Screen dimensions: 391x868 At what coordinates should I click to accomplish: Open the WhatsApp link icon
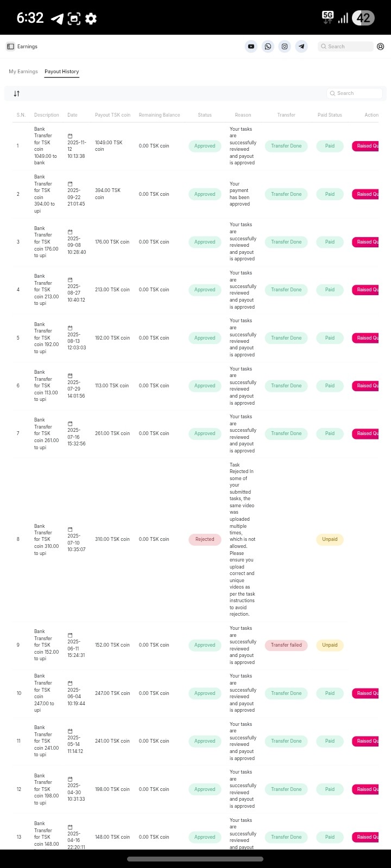tap(268, 47)
